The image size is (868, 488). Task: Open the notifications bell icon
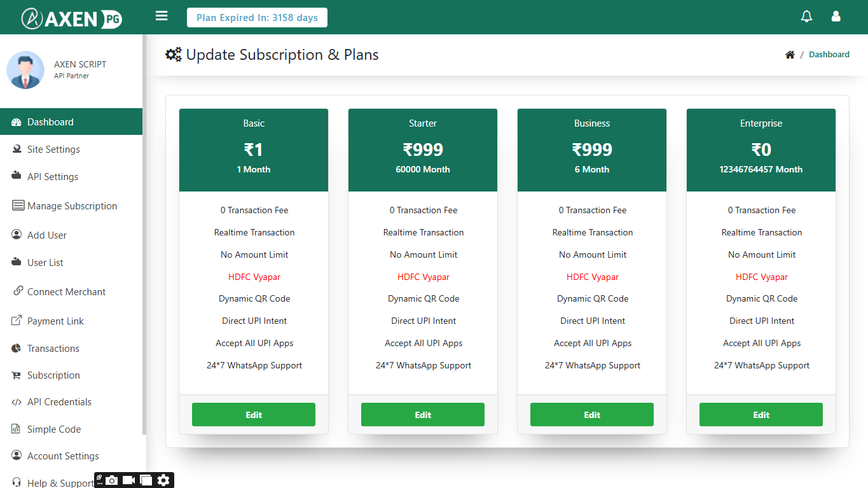(x=806, y=17)
